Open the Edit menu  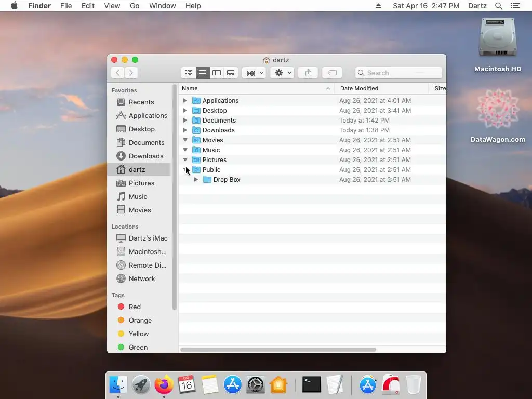tap(88, 6)
